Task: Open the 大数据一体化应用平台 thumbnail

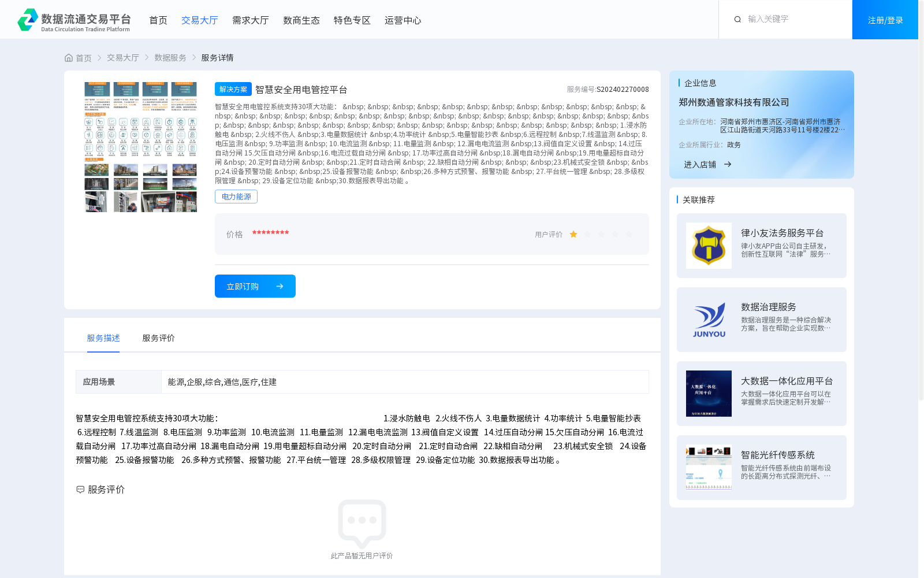Action: coord(709,394)
